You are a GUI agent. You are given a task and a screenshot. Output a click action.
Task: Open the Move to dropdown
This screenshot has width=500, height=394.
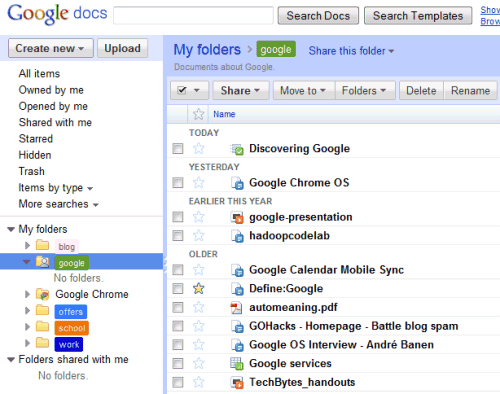click(x=304, y=91)
